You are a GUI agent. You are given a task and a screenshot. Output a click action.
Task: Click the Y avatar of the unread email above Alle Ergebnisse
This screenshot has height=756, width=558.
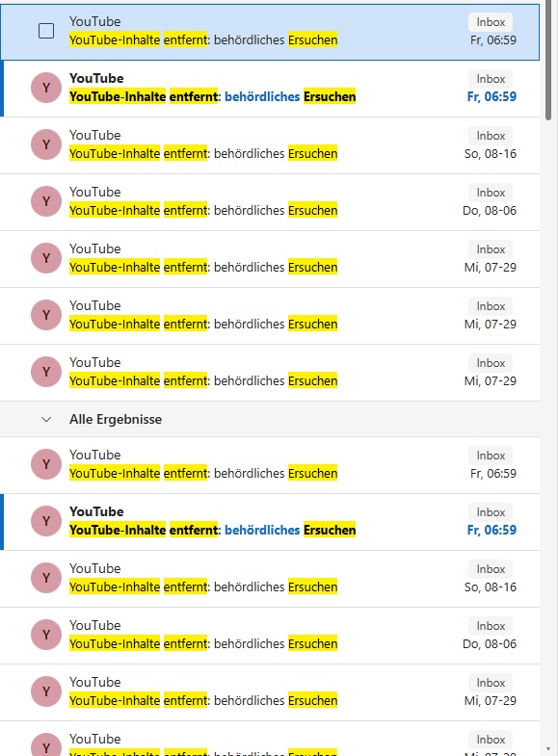[x=46, y=88]
